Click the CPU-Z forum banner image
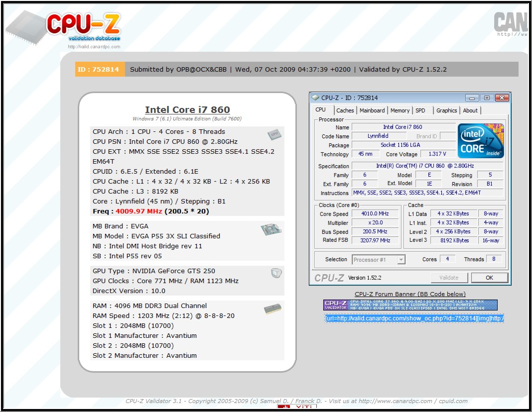 point(410,305)
